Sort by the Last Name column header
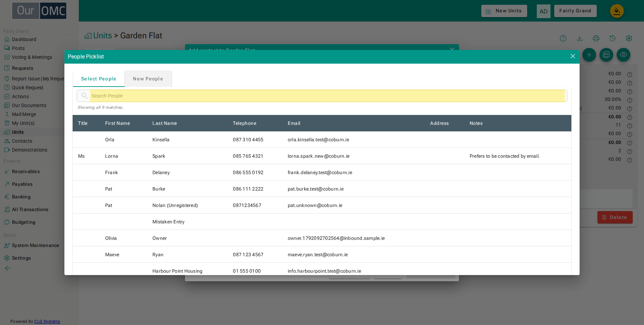Image resolution: width=644 pixels, height=325 pixels. pos(165,123)
